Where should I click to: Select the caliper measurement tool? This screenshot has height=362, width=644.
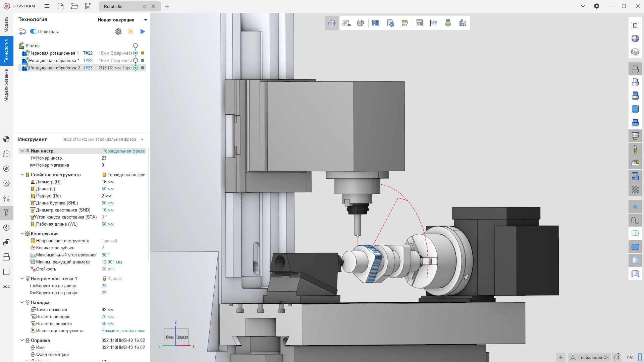click(361, 23)
